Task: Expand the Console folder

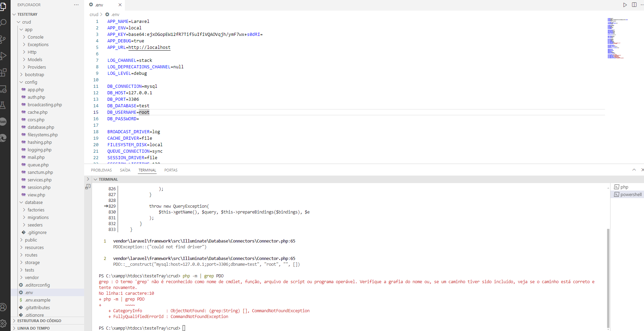Action: [48, 37]
